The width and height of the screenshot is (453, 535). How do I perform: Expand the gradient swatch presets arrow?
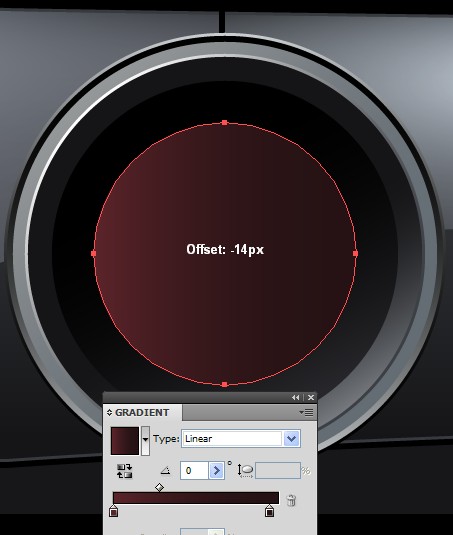tap(145, 440)
